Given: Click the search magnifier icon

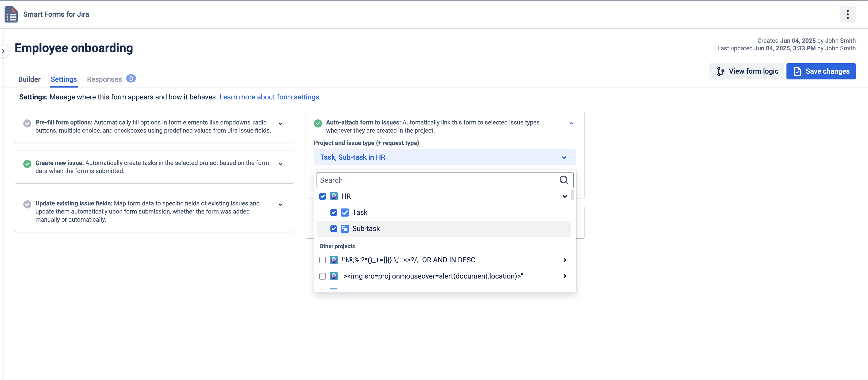Looking at the screenshot, I should 564,180.
